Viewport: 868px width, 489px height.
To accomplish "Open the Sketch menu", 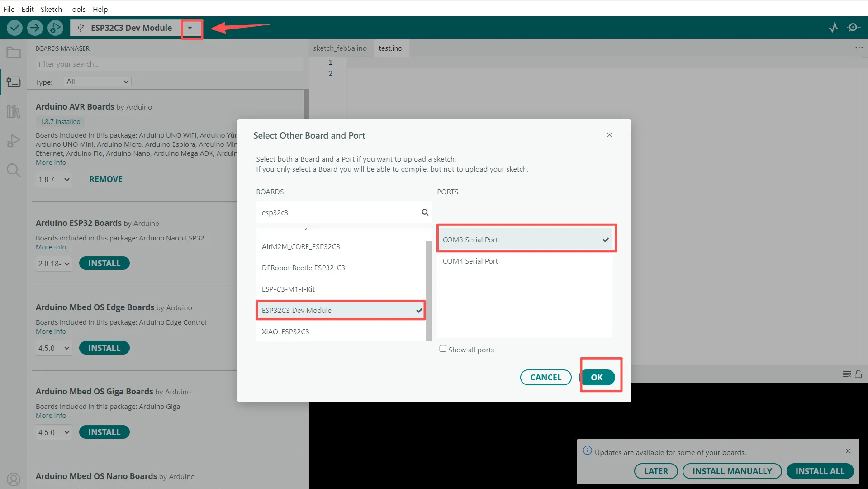I will (x=51, y=9).
